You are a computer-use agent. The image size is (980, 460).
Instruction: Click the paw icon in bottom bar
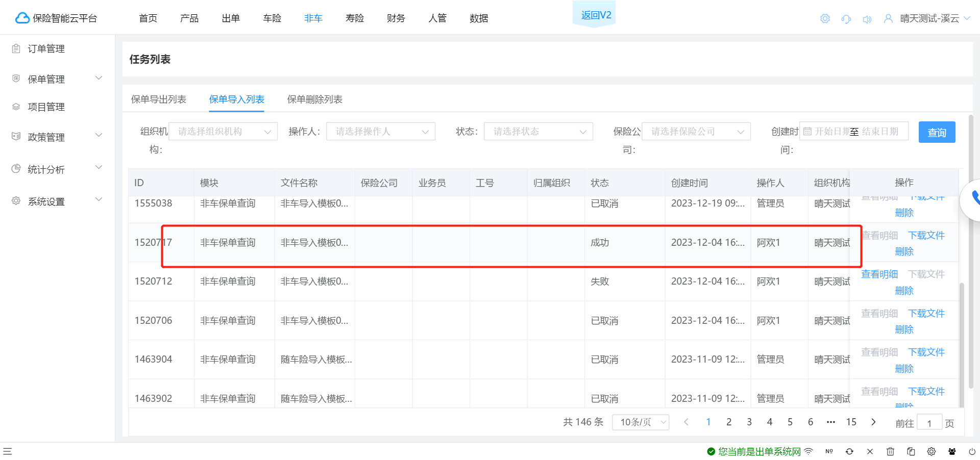952,451
